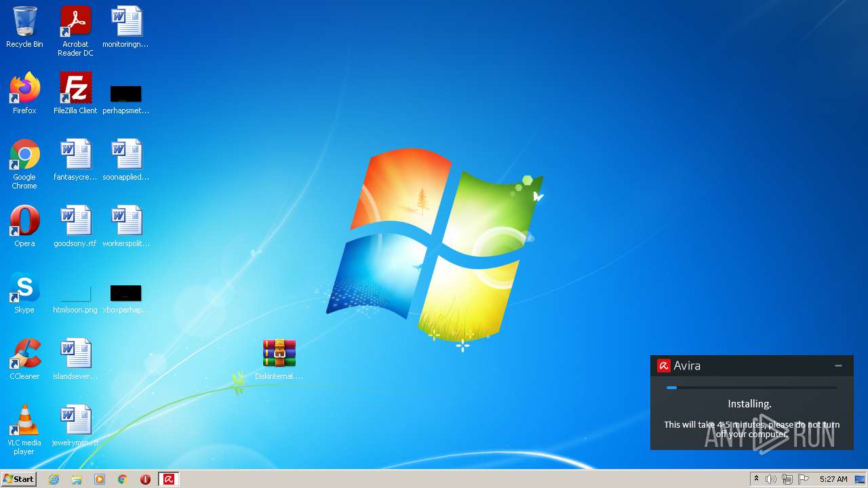Open Internet Explorer from taskbar
The width and height of the screenshot is (868, 488).
tap(54, 479)
